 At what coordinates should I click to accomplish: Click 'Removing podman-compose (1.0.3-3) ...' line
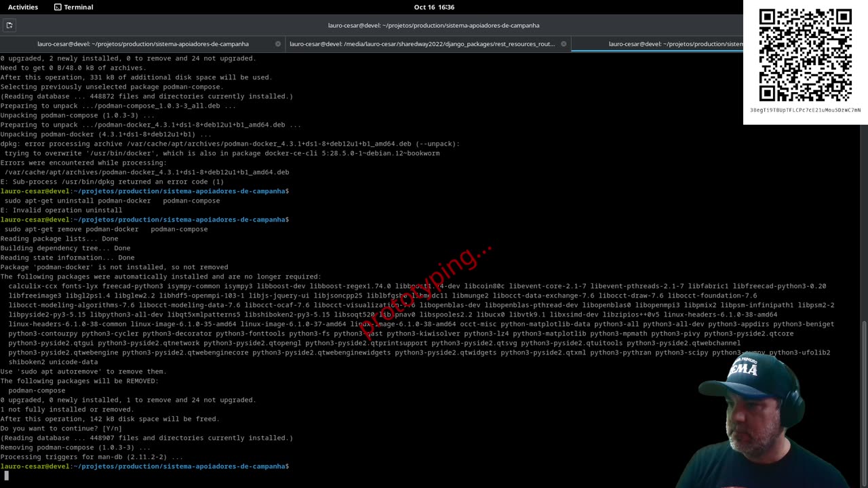[x=75, y=447]
